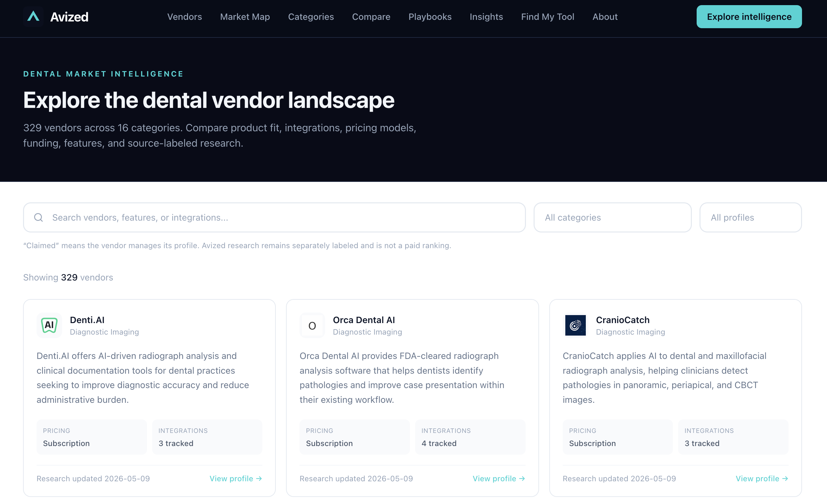Click Diagnostic Imaging label under Orca Dental AI
This screenshot has width=827, height=504.
pyautogui.click(x=367, y=332)
